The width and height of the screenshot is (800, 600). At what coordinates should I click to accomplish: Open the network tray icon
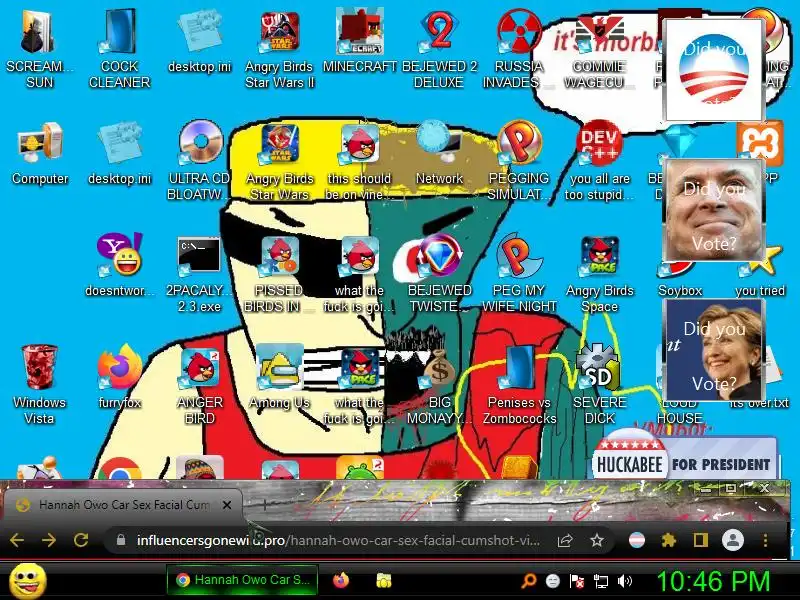pyautogui.click(x=601, y=581)
